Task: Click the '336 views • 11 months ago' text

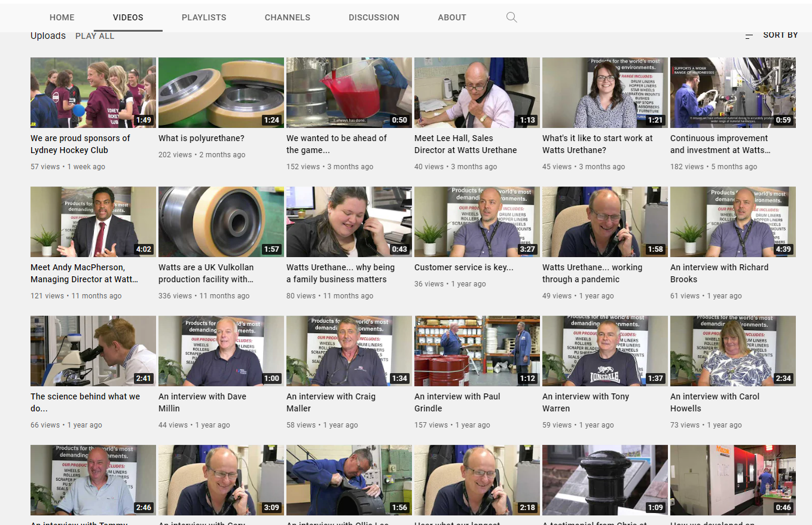Action: tap(204, 296)
